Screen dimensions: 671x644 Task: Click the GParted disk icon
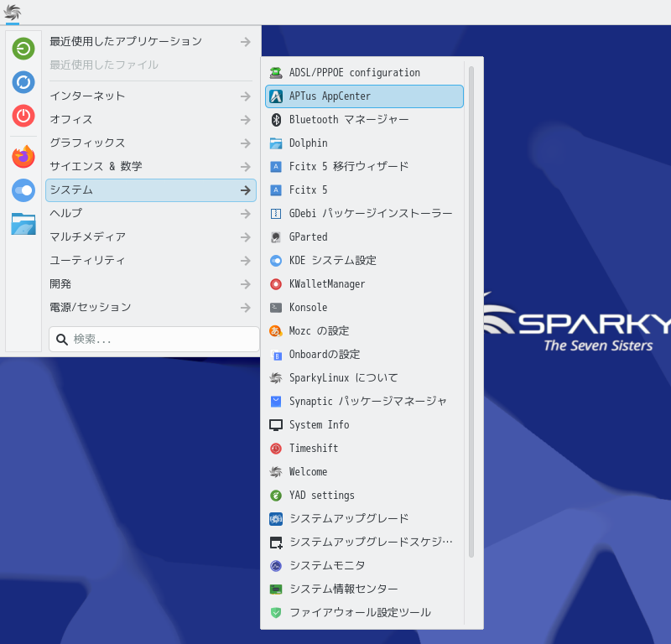coord(276,237)
